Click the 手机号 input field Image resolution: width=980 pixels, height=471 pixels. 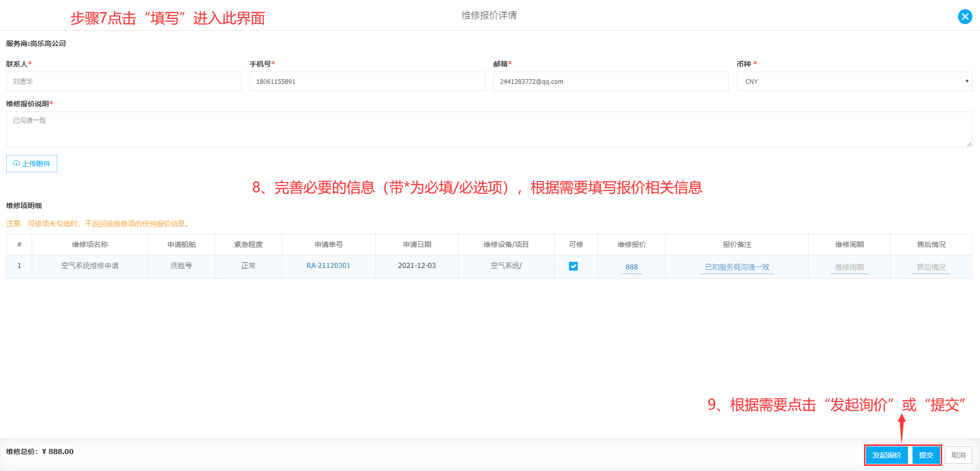coord(367,81)
